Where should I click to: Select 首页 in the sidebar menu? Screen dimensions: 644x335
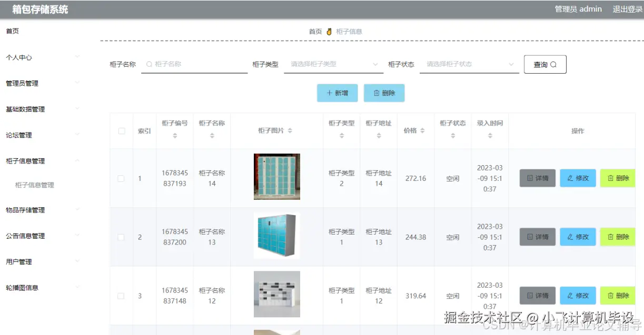click(12, 31)
